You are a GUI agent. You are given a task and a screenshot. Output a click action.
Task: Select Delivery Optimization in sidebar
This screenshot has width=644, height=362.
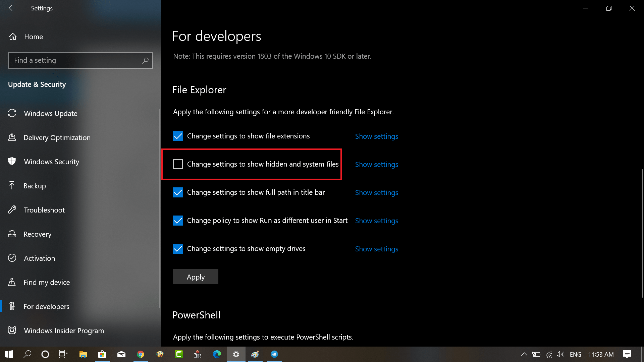click(x=80, y=137)
